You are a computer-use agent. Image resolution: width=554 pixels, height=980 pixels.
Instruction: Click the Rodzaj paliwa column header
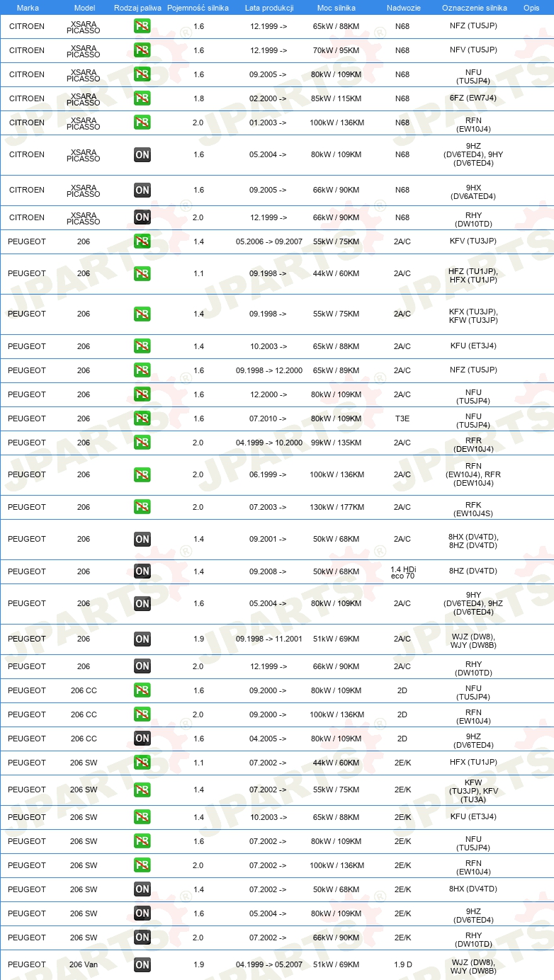pos(137,7)
